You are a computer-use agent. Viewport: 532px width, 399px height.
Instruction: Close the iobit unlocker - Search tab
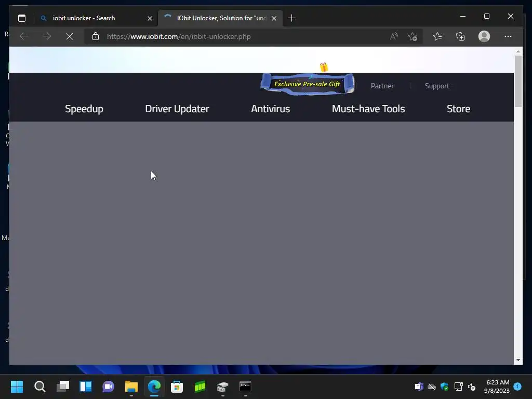point(150,18)
